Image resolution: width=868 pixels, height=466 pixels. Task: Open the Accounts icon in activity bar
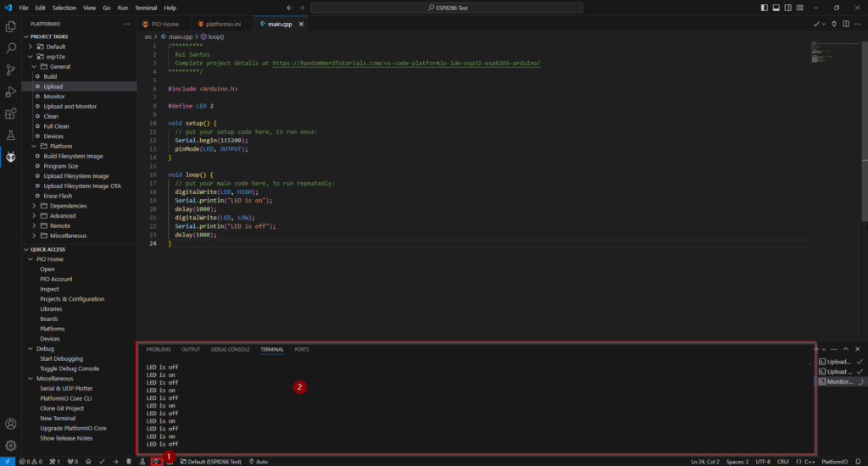(10, 424)
